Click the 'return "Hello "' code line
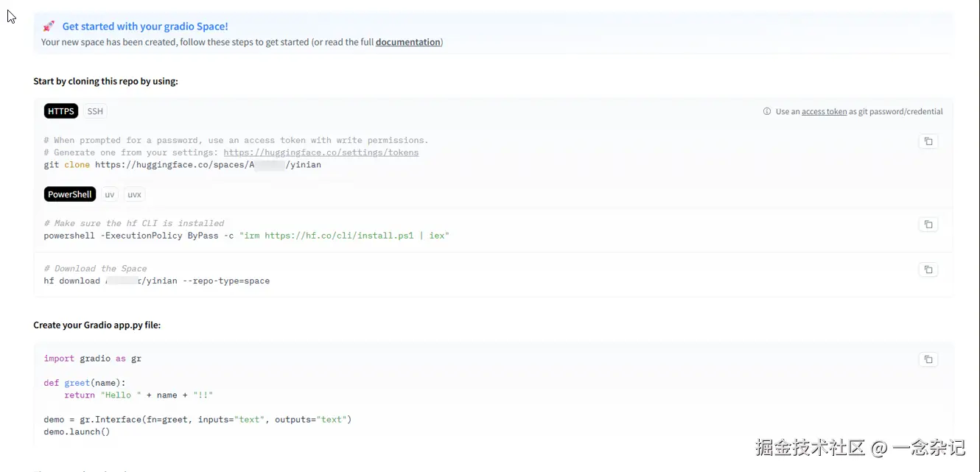 click(139, 395)
